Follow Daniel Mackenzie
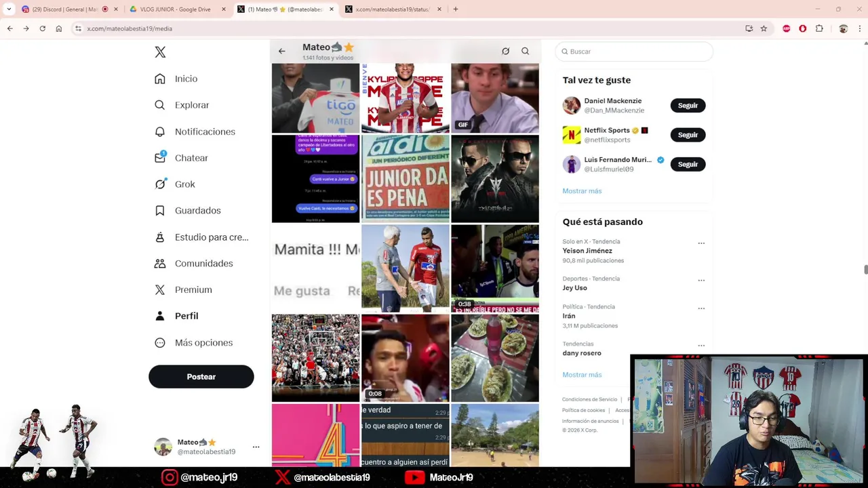Viewport: 868px width, 488px height. point(688,105)
